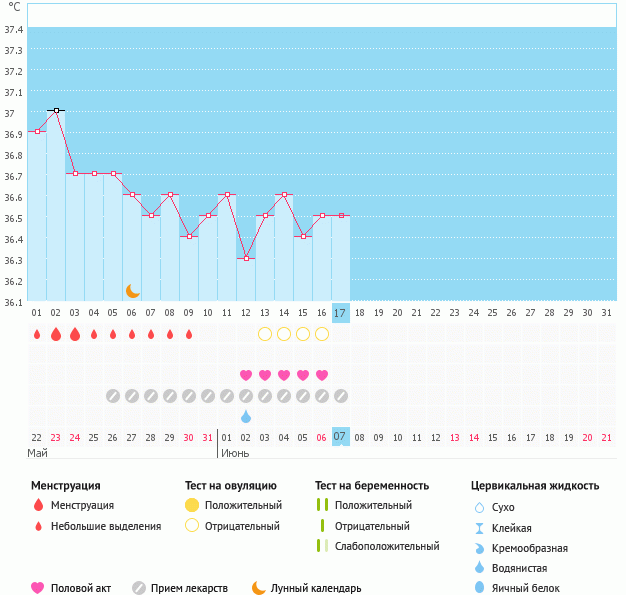Click the large menstruation drop on day 02

click(56, 334)
